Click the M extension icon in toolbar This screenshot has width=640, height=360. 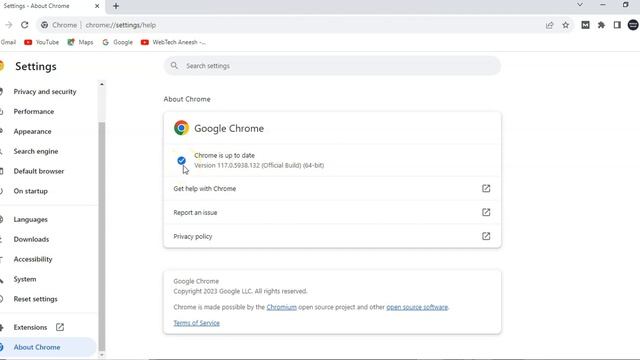click(585, 25)
